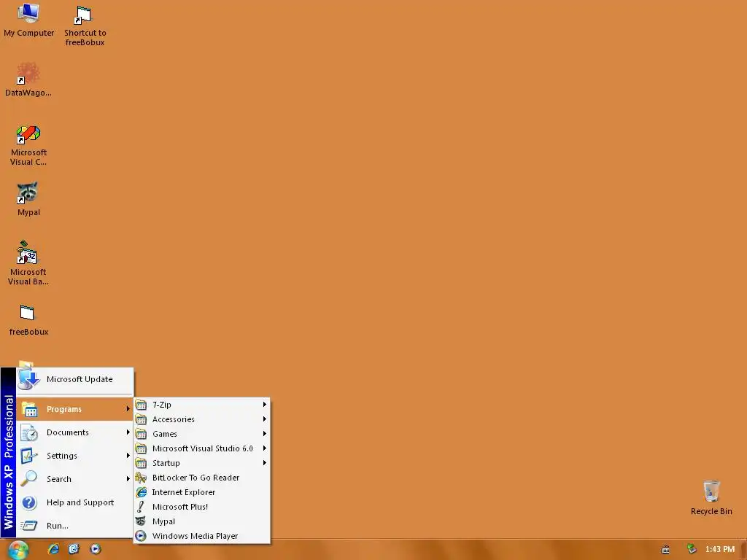The width and height of the screenshot is (747, 560).
Task: Choose Run... from the Start menu
Action: (x=75, y=526)
